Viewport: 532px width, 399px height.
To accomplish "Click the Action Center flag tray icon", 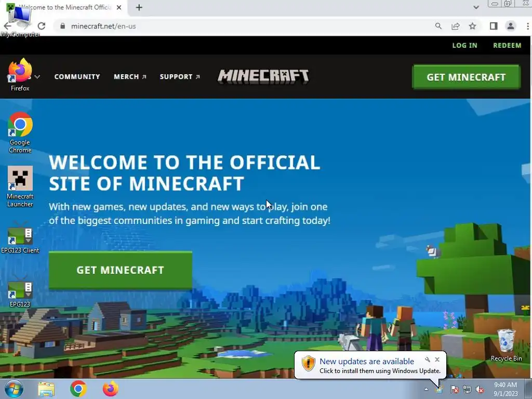I will coord(454,389).
